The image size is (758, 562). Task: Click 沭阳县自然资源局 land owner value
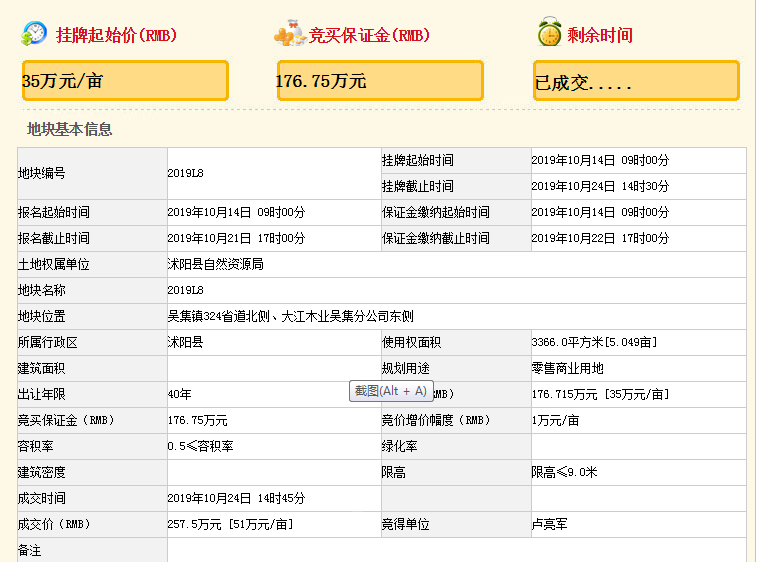click(x=216, y=265)
